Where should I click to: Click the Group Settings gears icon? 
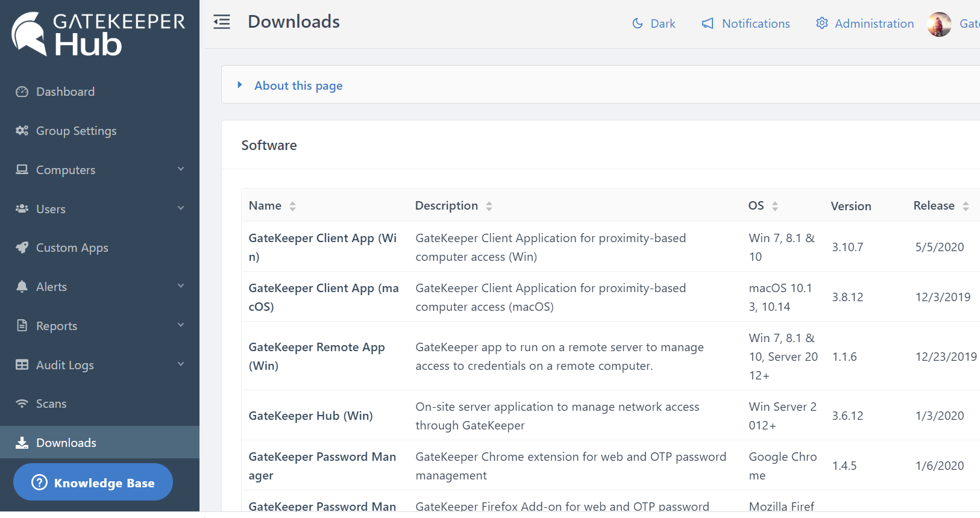click(x=22, y=131)
